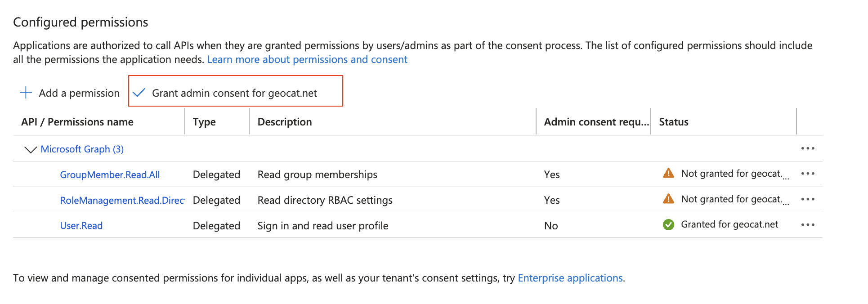Open the ellipsis menu for RoleManagement.Read.Directory row

tap(807, 200)
